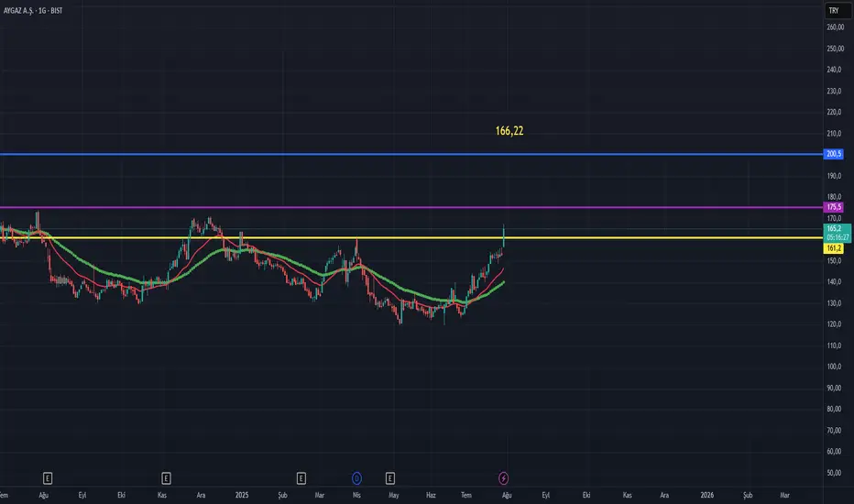Viewport: 854px width, 504px height.
Task: Open the earnings E marker above Kas 2024
Action: tap(166, 478)
